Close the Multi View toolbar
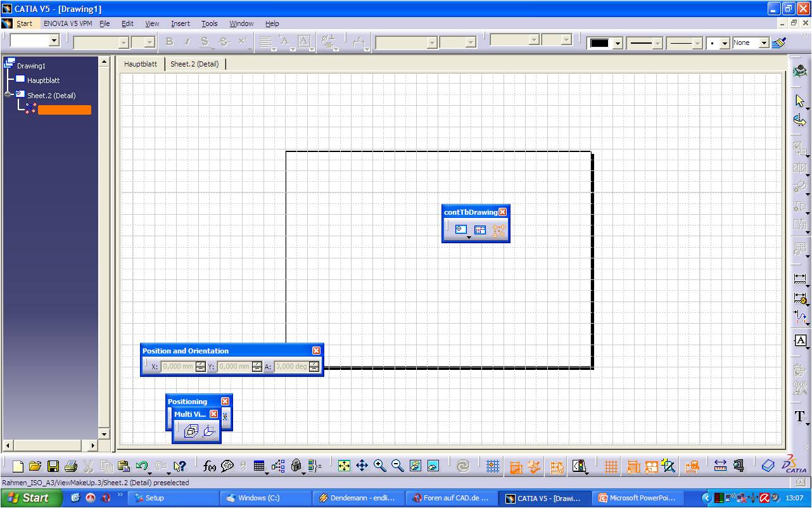This screenshot has width=812, height=508. [x=213, y=414]
